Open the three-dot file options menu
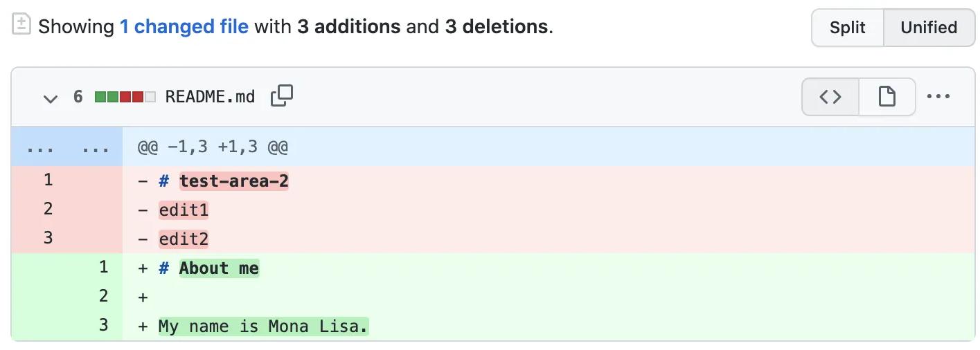The height and width of the screenshot is (350, 980). 938,96
